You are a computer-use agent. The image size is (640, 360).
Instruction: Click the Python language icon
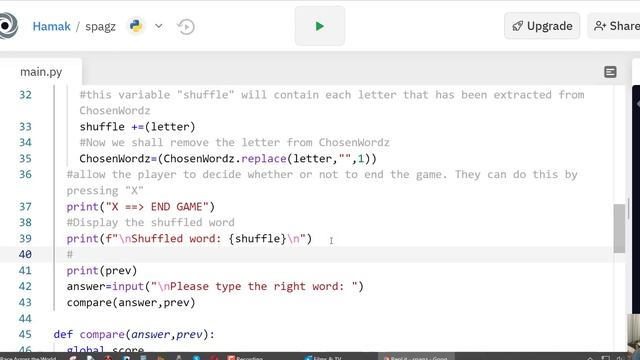136,26
